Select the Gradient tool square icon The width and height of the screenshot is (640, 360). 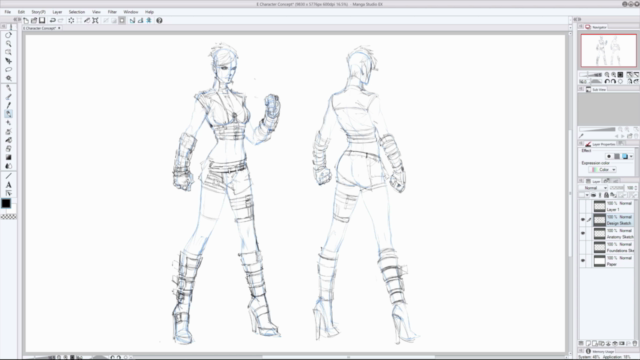click(8, 157)
